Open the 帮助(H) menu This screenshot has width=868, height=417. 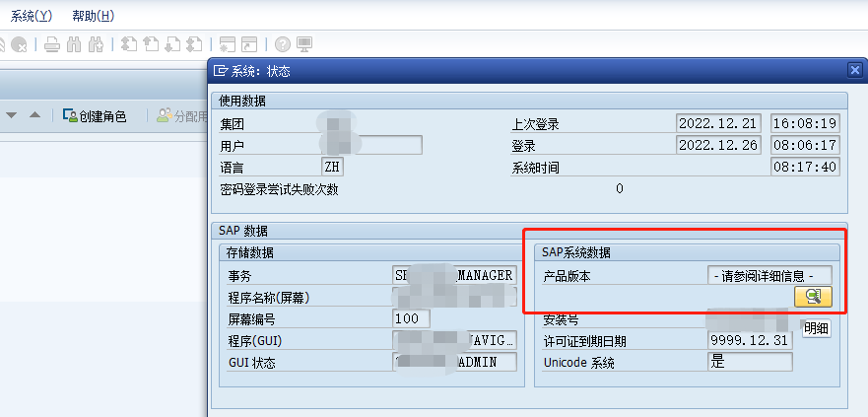click(93, 16)
